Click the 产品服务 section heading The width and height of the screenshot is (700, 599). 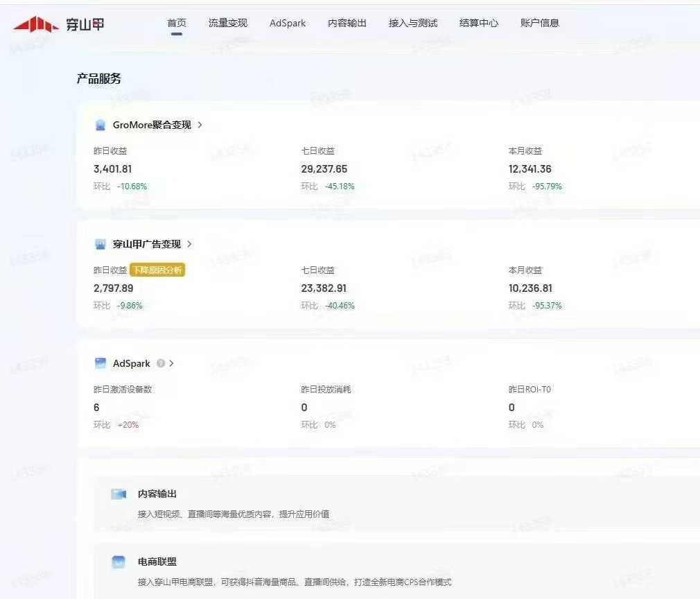pyautogui.click(x=98, y=78)
